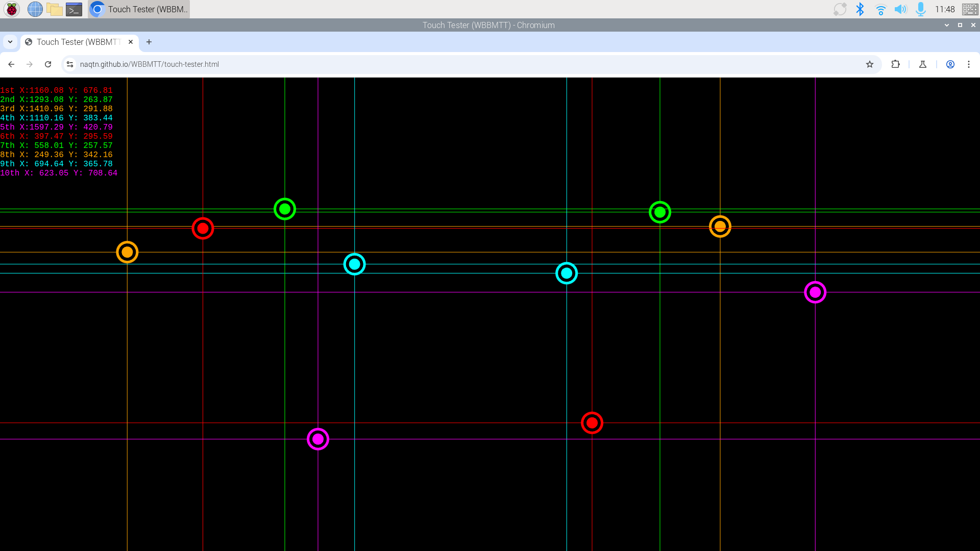View site information icon
980x551 pixels.
click(70, 64)
